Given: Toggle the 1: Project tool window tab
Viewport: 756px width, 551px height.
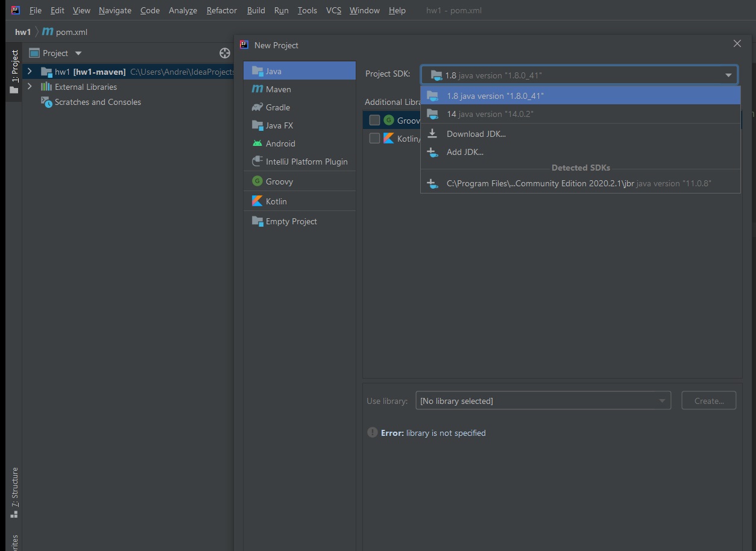Looking at the screenshot, I should point(14,72).
